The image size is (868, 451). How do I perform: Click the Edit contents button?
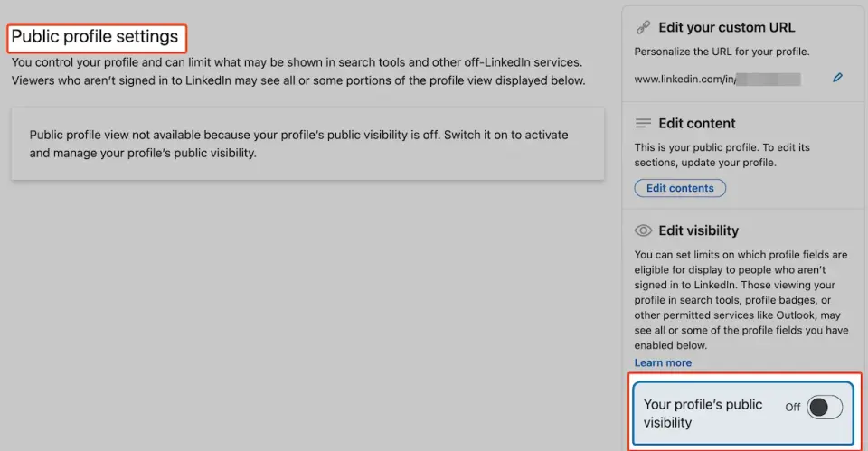680,188
